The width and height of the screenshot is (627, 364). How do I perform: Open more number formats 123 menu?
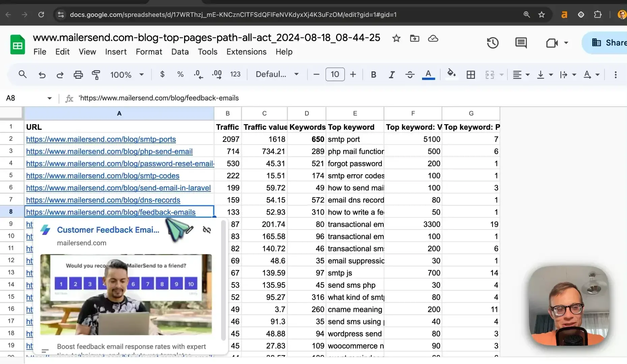point(235,74)
